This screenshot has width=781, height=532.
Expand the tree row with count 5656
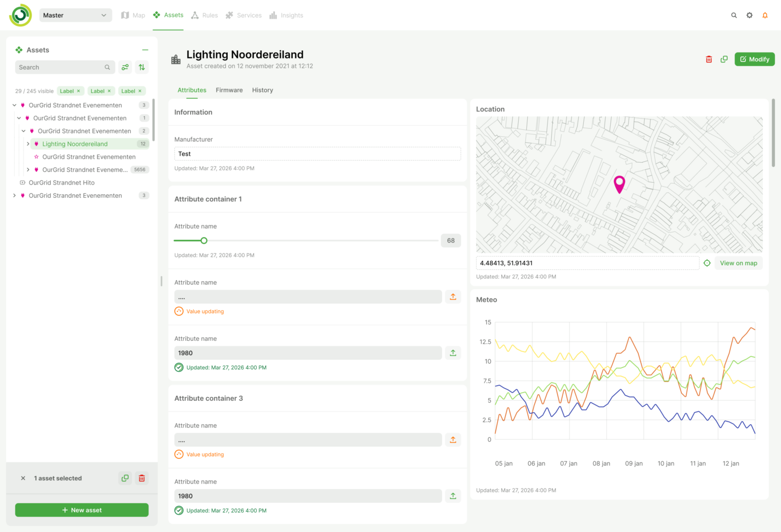click(x=28, y=170)
